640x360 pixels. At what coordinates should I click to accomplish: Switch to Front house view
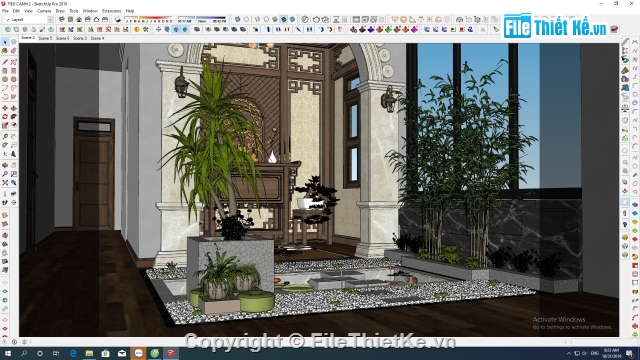pos(79,19)
